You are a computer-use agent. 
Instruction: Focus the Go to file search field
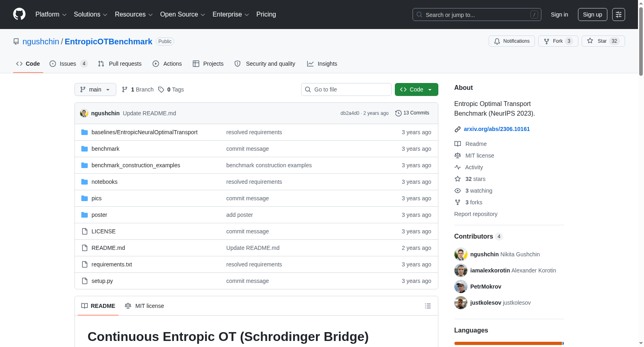346,89
